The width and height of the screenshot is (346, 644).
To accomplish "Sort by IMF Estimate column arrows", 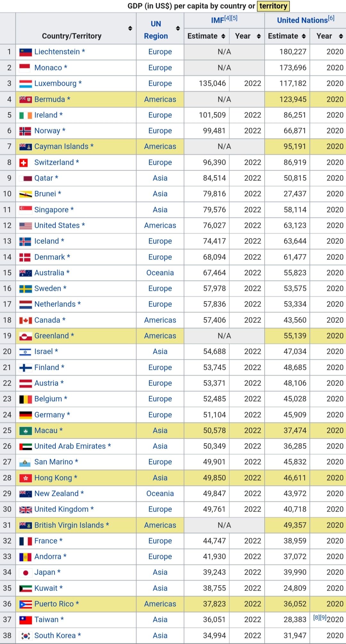I will (x=223, y=36).
